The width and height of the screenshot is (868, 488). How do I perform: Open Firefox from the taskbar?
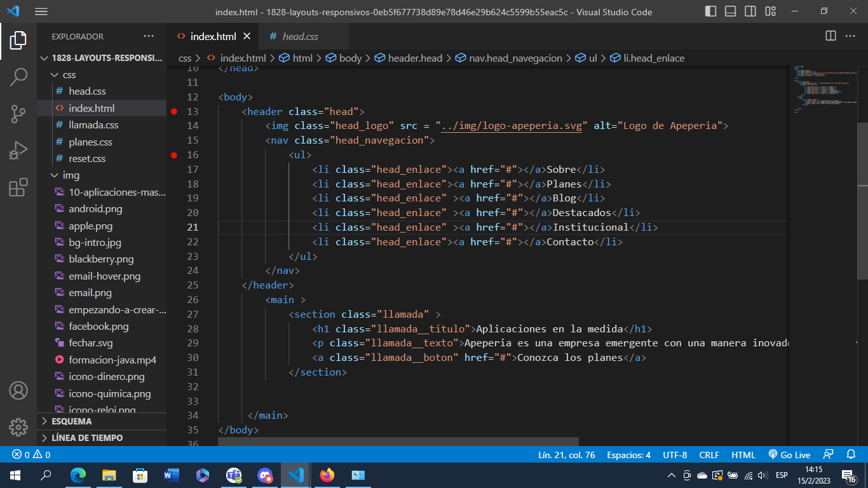[x=327, y=475]
